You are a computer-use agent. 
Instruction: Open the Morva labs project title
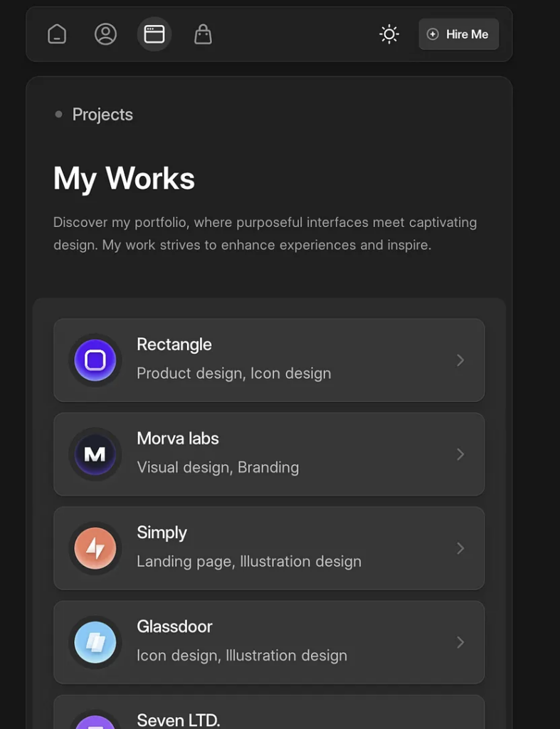[x=178, y=439]
